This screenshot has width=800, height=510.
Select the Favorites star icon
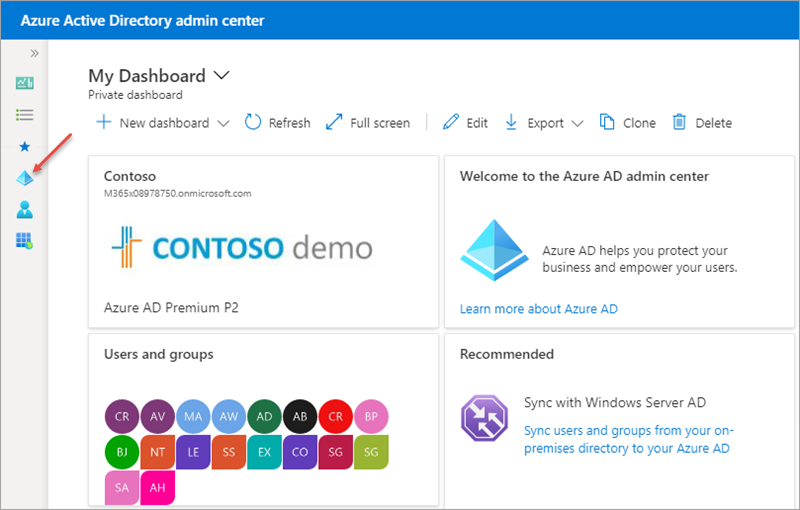24,147
